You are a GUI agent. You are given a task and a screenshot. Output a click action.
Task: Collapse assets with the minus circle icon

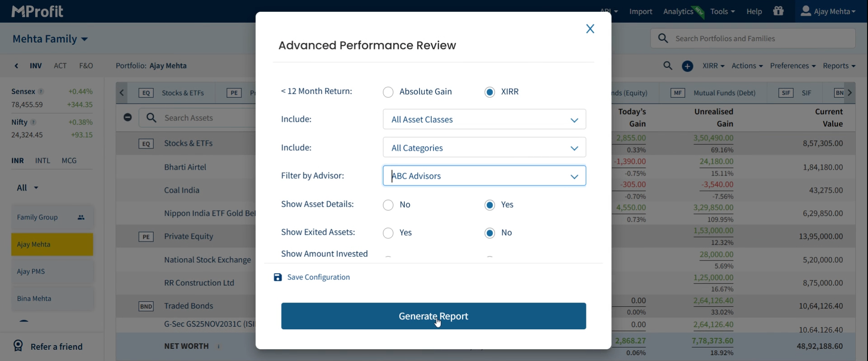coord(127,118)
